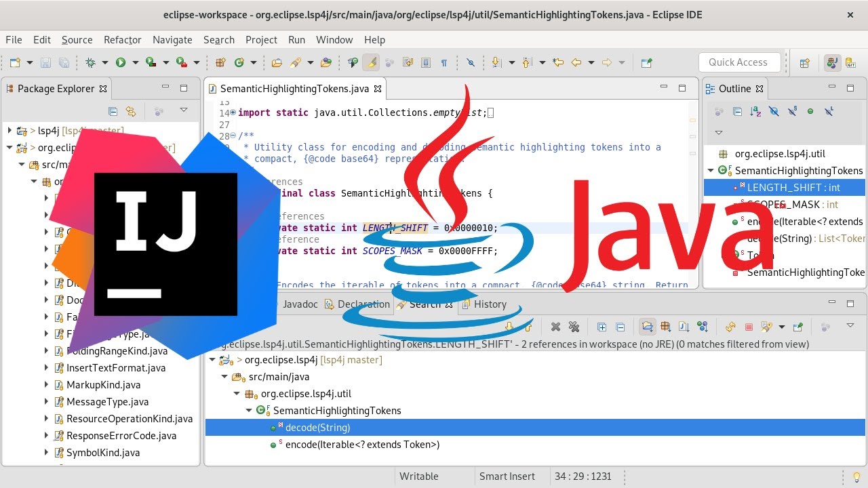
Task: Select encode(Iterable<? extends Token>) search result
Action: coord(362,445)
